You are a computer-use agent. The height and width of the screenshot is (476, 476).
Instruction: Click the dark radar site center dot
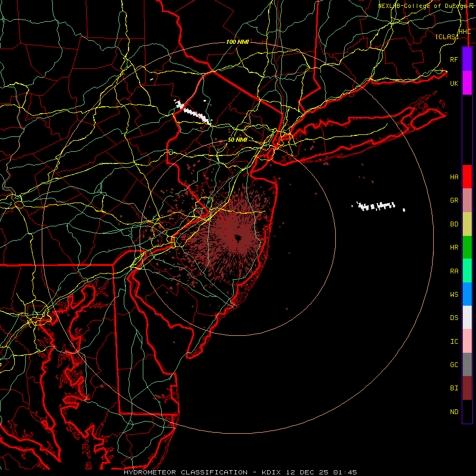(x=238, y=237)
